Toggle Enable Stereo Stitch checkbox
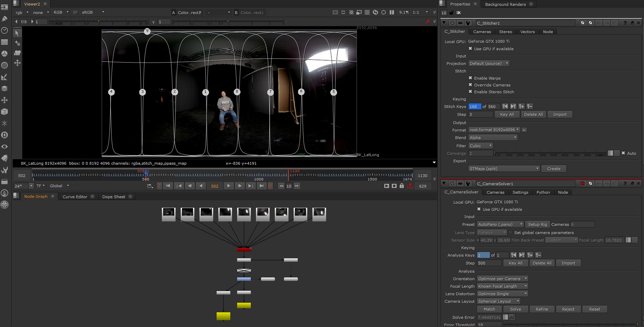The width and height of the screenshot is (644, 327). click(x=471, y=92)
